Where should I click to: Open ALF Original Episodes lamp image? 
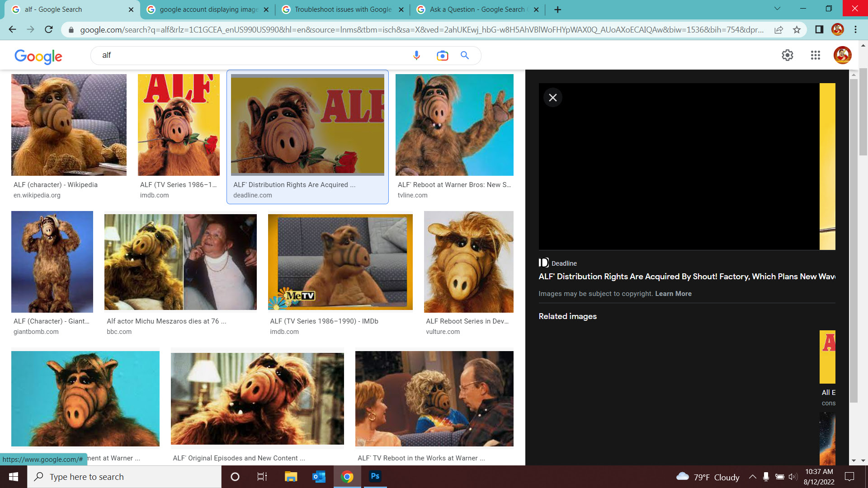click(257, 399)
